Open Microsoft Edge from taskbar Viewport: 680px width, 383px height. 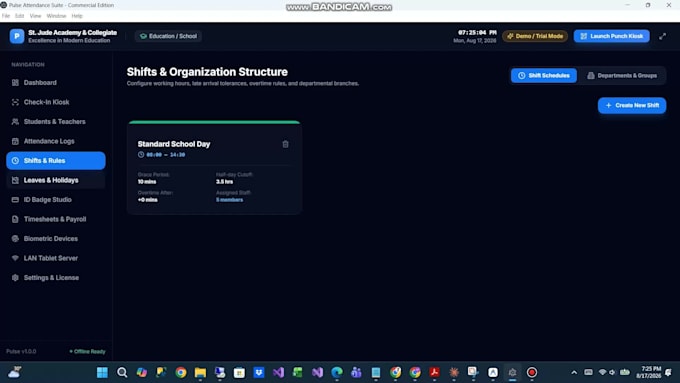[x=337, y=373]
